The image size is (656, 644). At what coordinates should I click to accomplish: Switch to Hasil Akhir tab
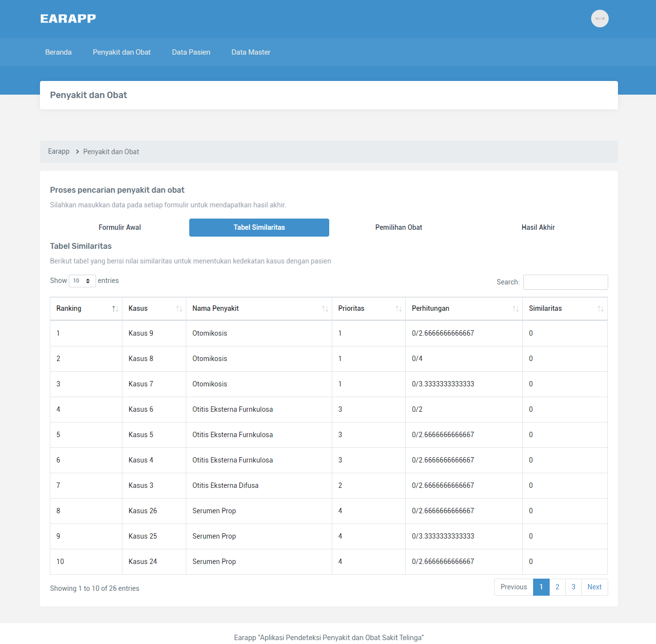538,227
